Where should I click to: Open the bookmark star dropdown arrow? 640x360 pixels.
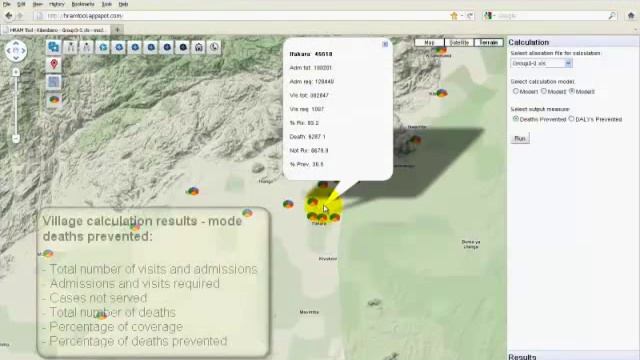click(462, 16)
